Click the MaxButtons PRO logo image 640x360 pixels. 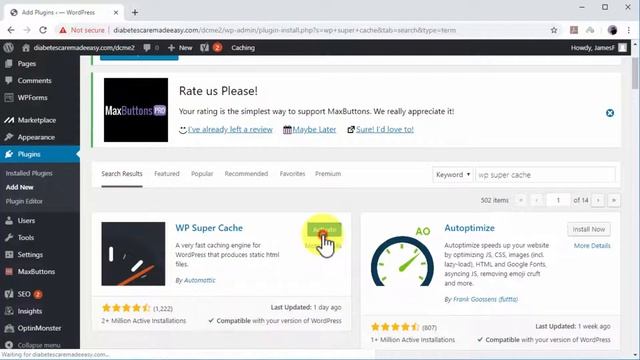(136, 110)
